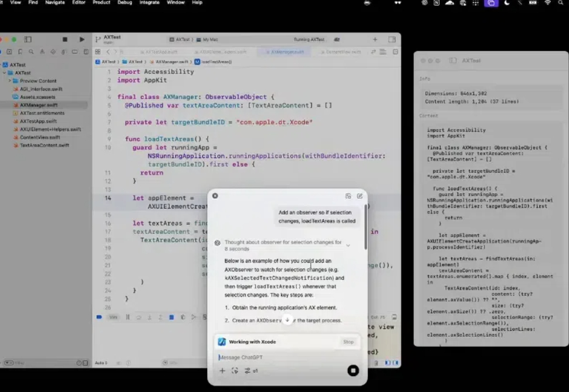The image size is (569, 392).
Task: Expand the 'Thought about observer' reasoning chevron
Action: (x=348, y=246)
